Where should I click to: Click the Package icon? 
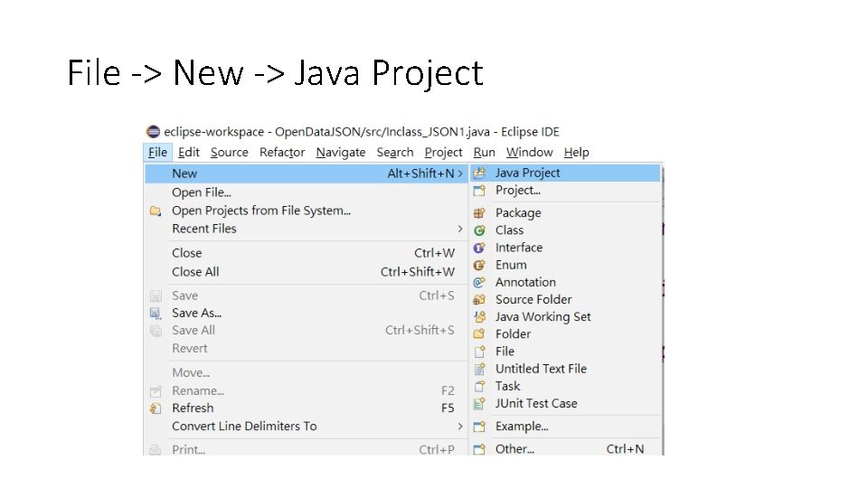tap(479, 213)
